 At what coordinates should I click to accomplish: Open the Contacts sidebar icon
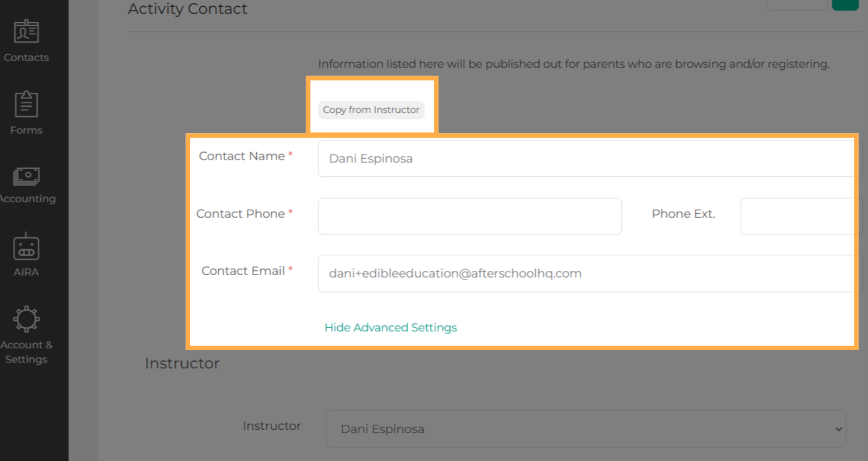26,31
